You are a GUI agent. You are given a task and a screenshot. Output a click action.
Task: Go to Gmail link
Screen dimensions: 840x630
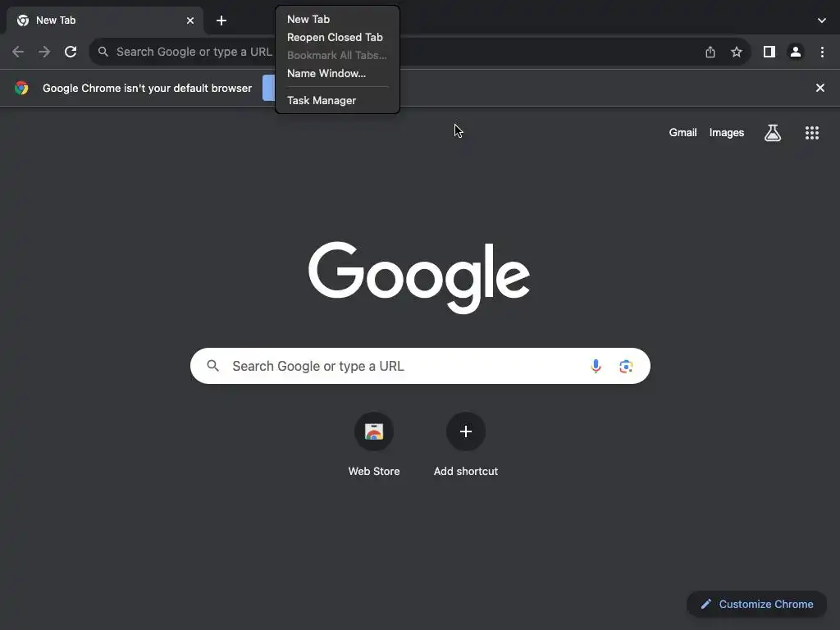pos(682,132)
